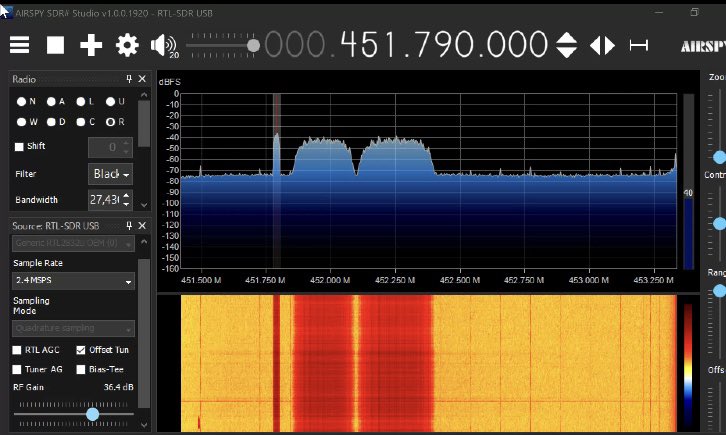Image resolution: width=726 pixels, height=435 pixels.
Task: Select DSB mode radio button D
Action: pyautogui.click(x=51, y=122)
